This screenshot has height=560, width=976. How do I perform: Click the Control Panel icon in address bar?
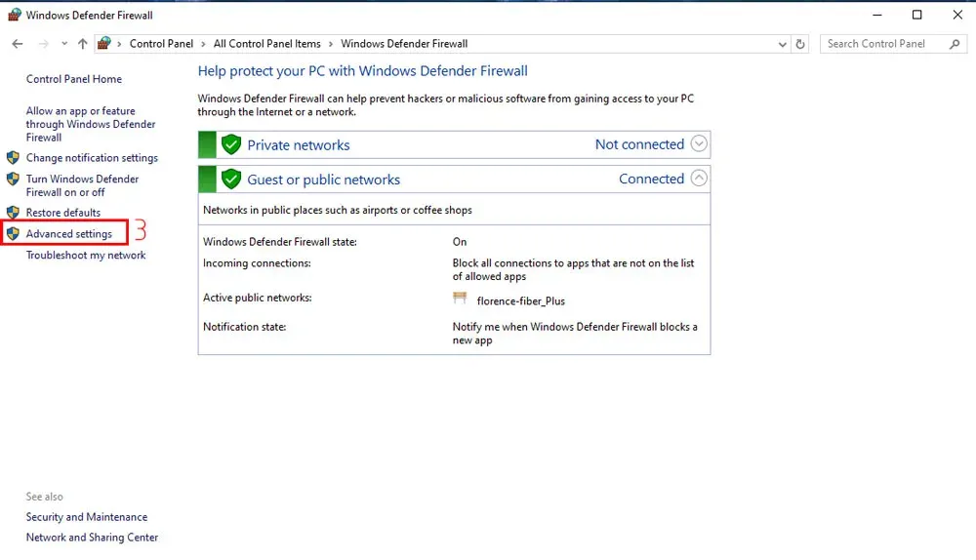tap(104, 43)
